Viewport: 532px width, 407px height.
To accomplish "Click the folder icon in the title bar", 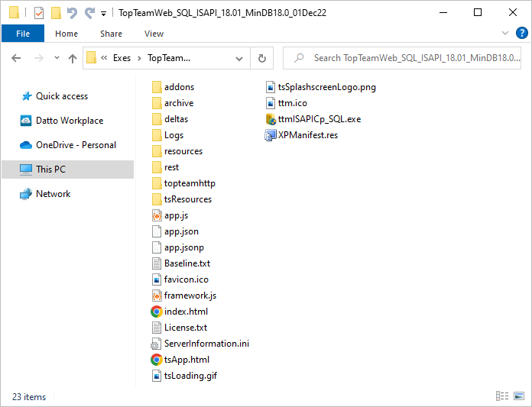I will (x=15, y=12).
